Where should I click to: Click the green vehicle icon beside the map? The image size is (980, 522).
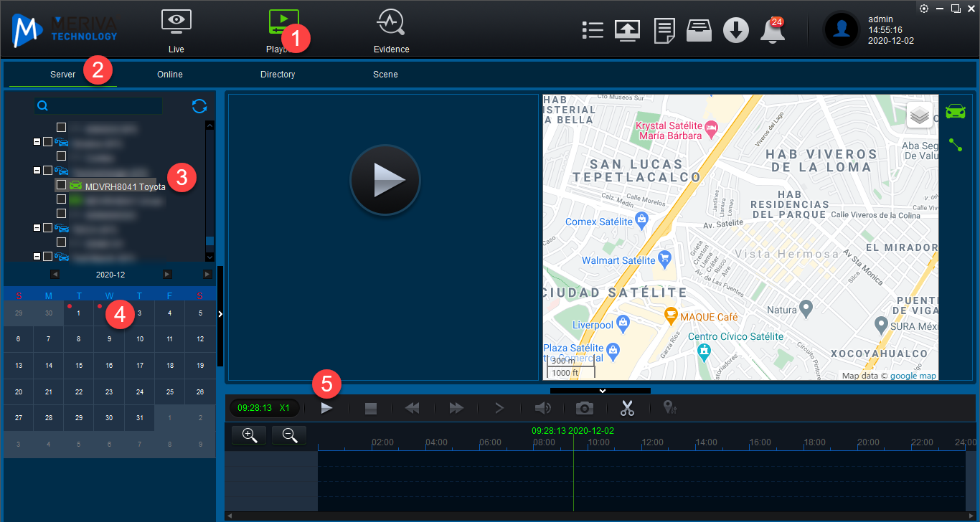(955, 111)
